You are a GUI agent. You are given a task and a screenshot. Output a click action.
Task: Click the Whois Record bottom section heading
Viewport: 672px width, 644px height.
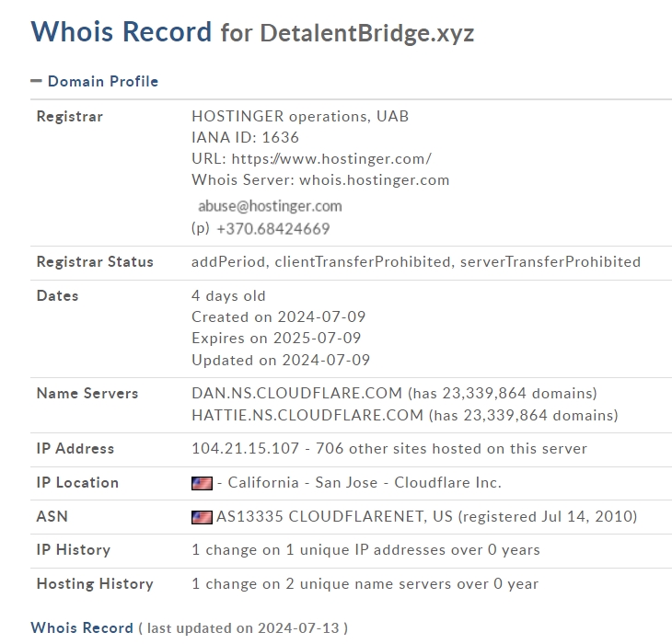[82, 627]
